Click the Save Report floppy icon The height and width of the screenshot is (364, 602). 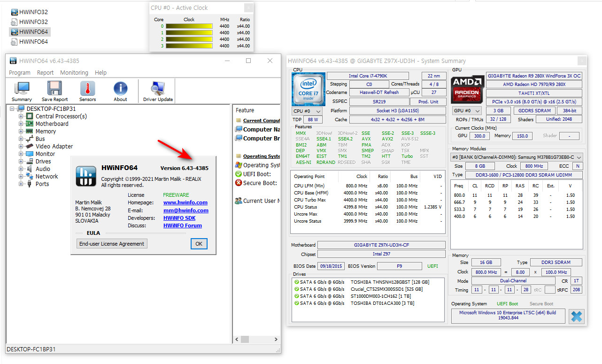54,88
